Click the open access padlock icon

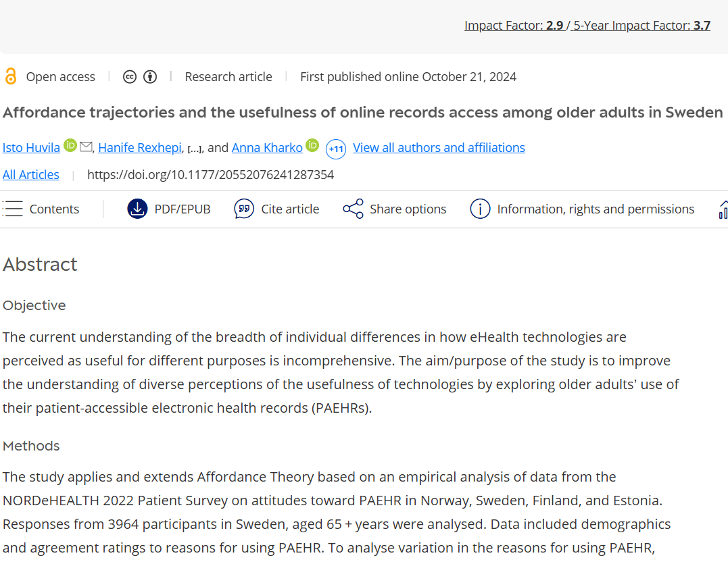click(x=10, y=76)
